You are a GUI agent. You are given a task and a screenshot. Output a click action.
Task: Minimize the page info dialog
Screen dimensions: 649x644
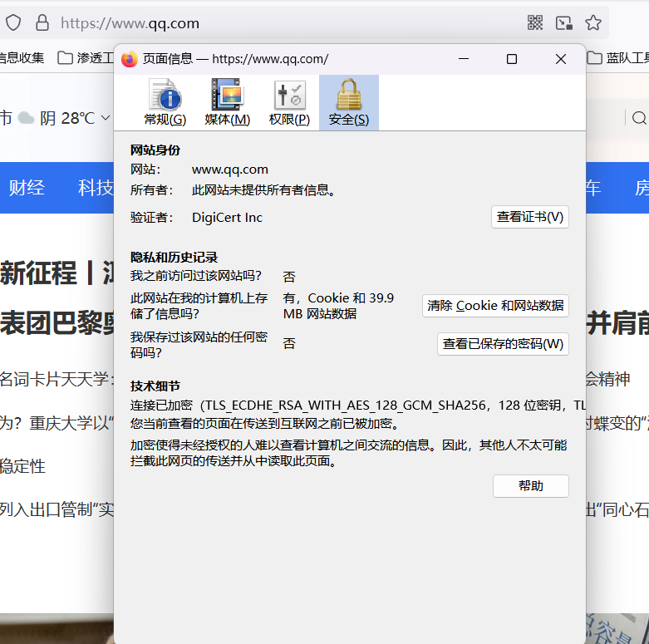(x=464, y=59)
